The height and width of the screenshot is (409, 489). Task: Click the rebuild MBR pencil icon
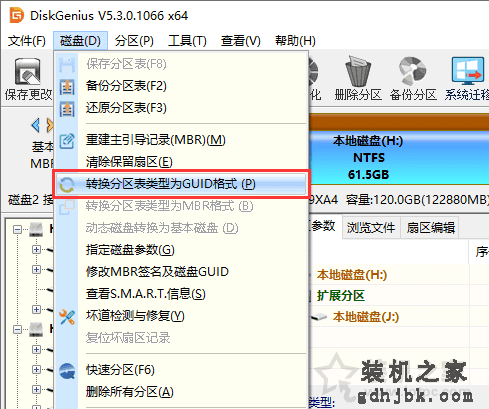(67, 141)
